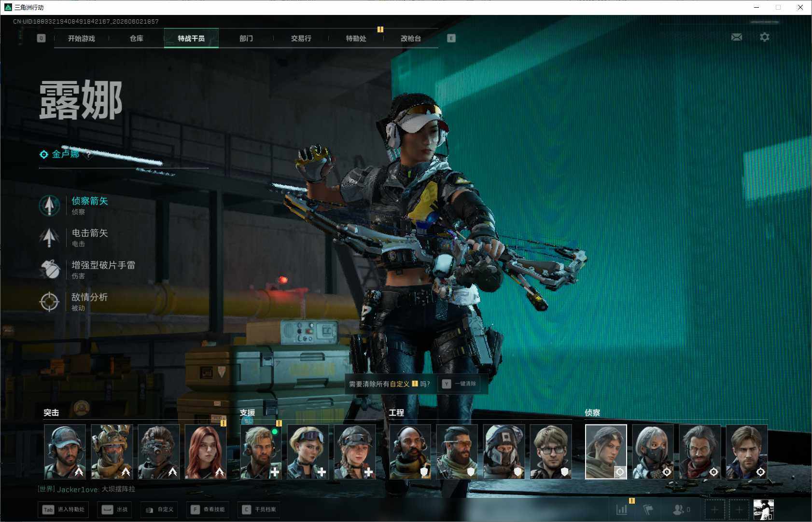Select the 支援 operator with braid and cap
Viewport: 812px width, 522px height.
tap(354, 452)
